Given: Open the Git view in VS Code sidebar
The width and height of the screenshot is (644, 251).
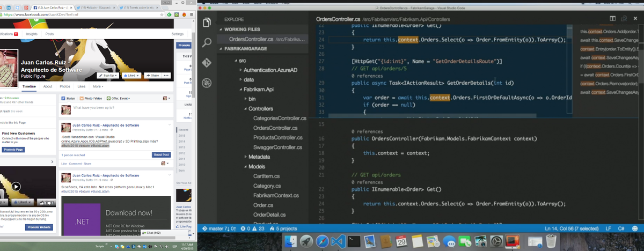Looking at the screenshot, I should [x=207, y=63].
